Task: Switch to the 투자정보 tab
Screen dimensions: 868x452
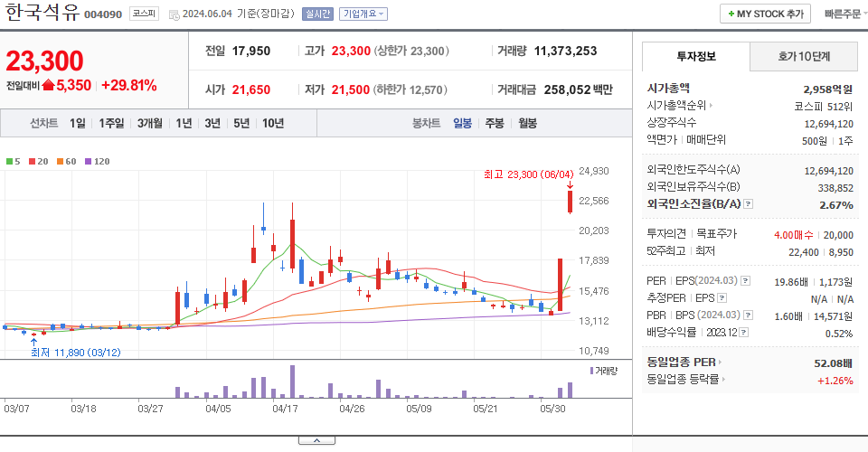Action: [x=696, y=56]
